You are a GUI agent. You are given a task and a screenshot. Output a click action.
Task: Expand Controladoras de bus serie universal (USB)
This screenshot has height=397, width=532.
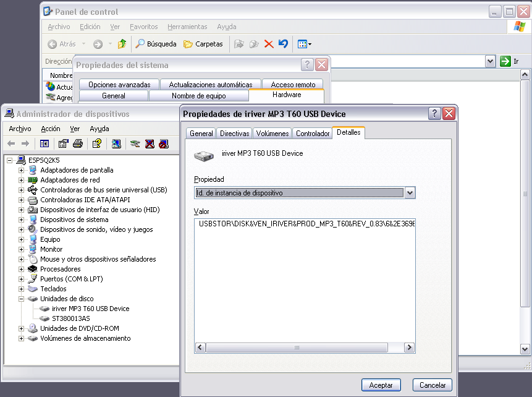tap(21, 190)
